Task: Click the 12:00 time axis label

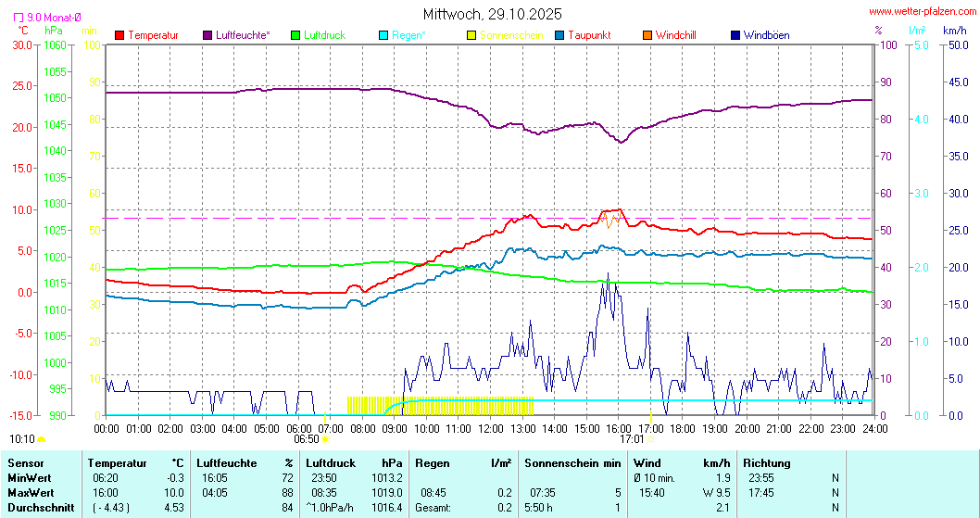Action: [x=491, y=428]
